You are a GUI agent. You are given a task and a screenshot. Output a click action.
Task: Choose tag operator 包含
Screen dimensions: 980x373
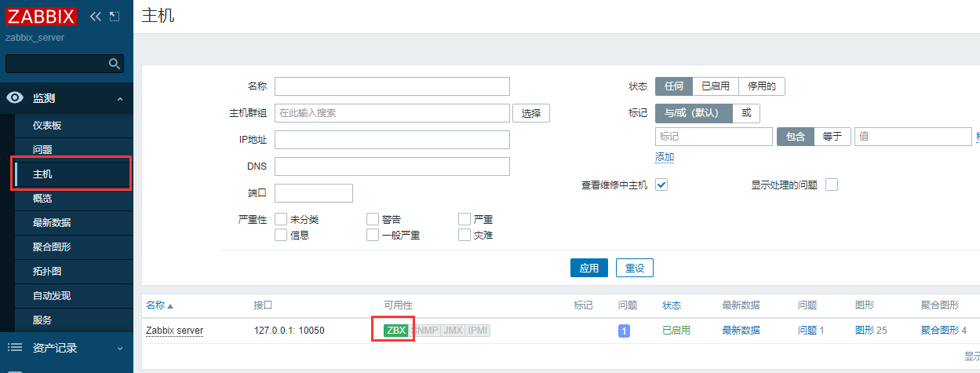coord(796,137)
